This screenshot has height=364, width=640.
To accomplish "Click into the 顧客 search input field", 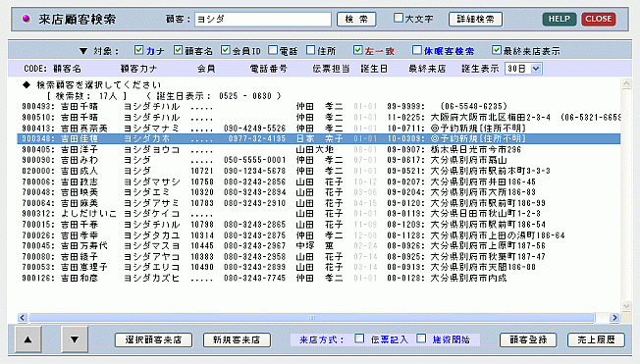I will click(263, 20).
